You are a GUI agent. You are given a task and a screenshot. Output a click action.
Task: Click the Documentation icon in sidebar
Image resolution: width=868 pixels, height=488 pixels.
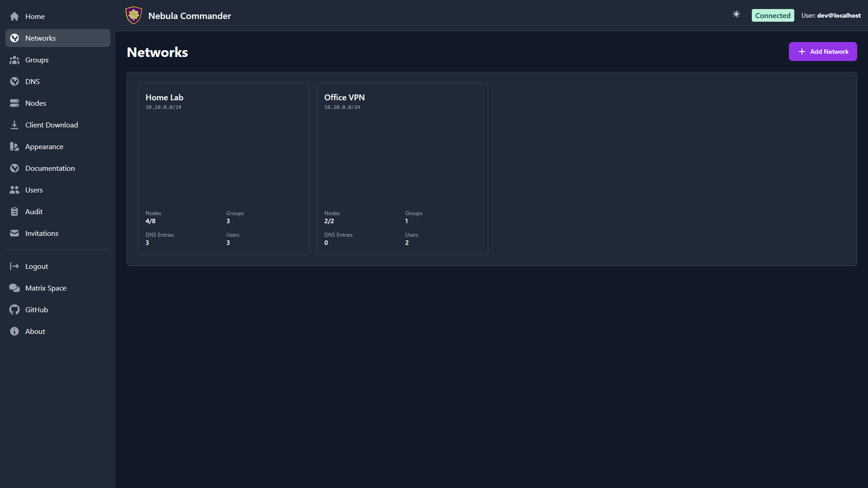click(14, 168)
